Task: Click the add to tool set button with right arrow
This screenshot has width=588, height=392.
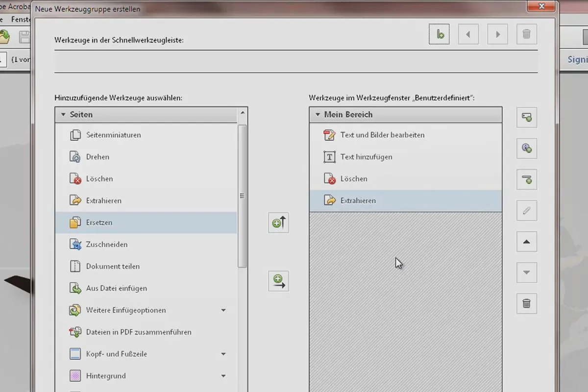Action: coord(278,281)
